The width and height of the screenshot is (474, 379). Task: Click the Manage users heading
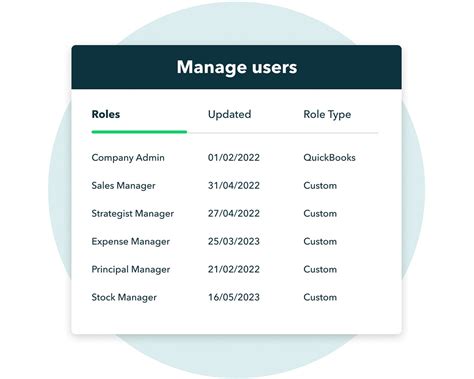coord(237,67)
